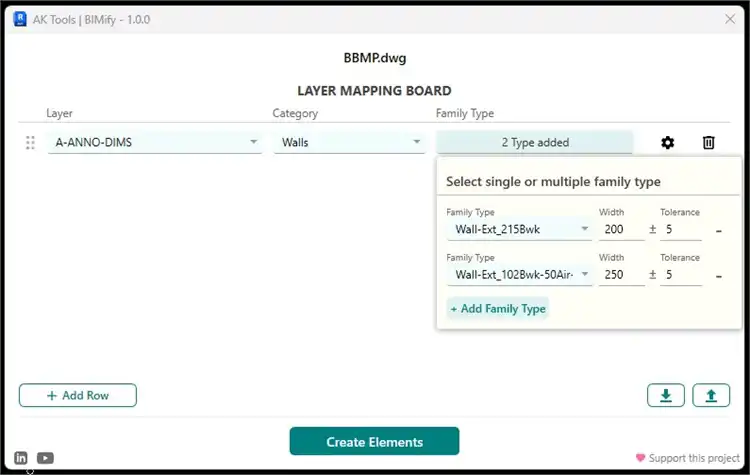Click the upload mapping icon button

[711, 396]
